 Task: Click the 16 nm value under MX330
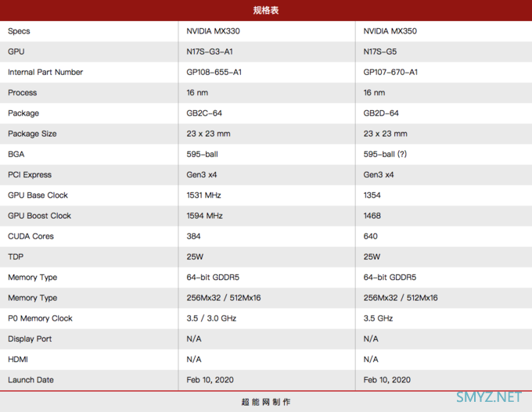click(197, 92)
